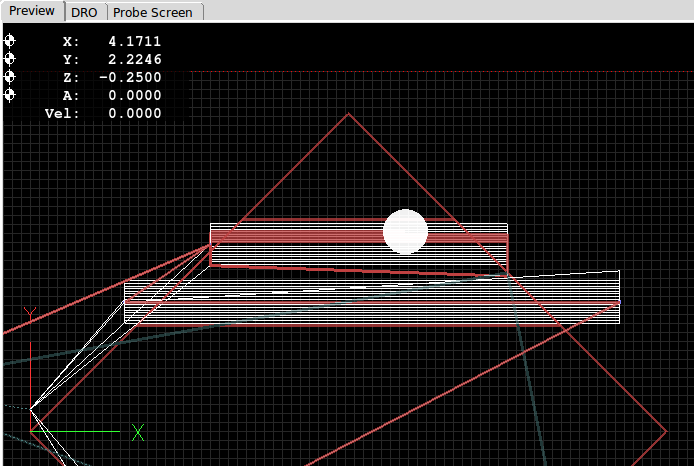The width and height of the screenshot is (694, 466).
Task: Click the Vel label in readout
Action: [62, 114]
